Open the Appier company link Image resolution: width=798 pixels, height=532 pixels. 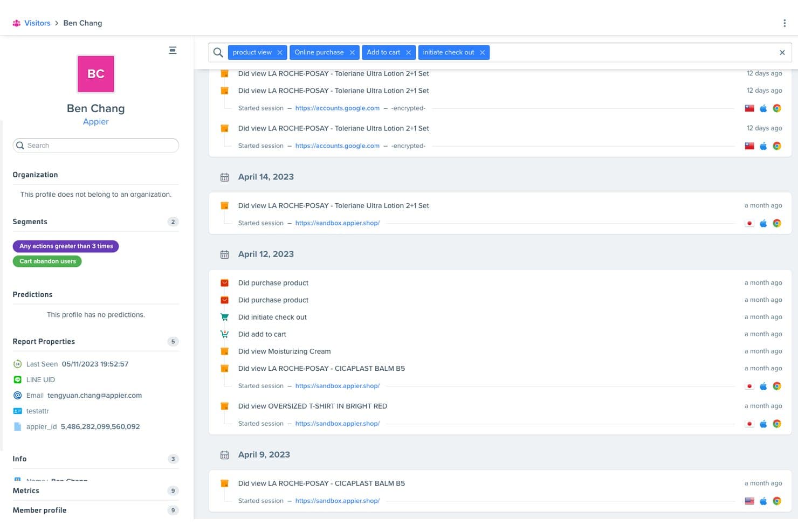[95, 122]
